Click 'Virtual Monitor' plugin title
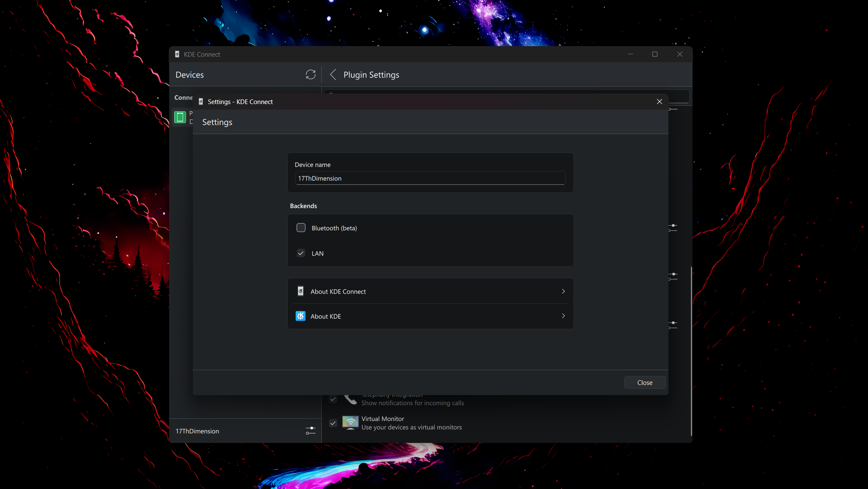The width and height of the screenshot is (868, 489). 383,419
